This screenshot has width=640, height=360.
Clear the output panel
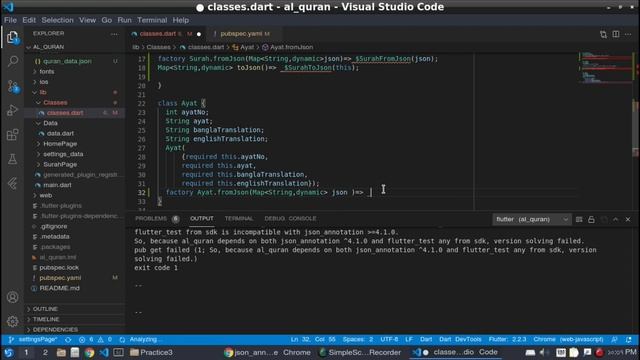(579, 220)
